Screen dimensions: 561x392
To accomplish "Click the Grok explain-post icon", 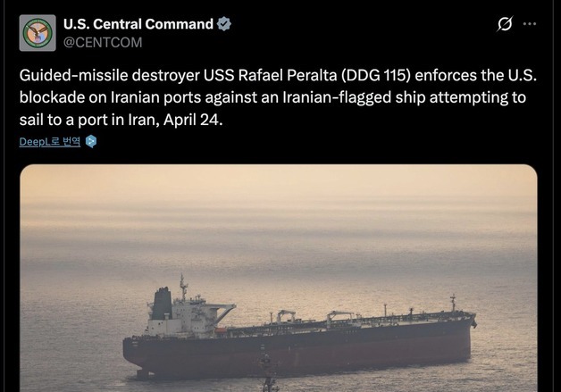I will click(505, 24).
